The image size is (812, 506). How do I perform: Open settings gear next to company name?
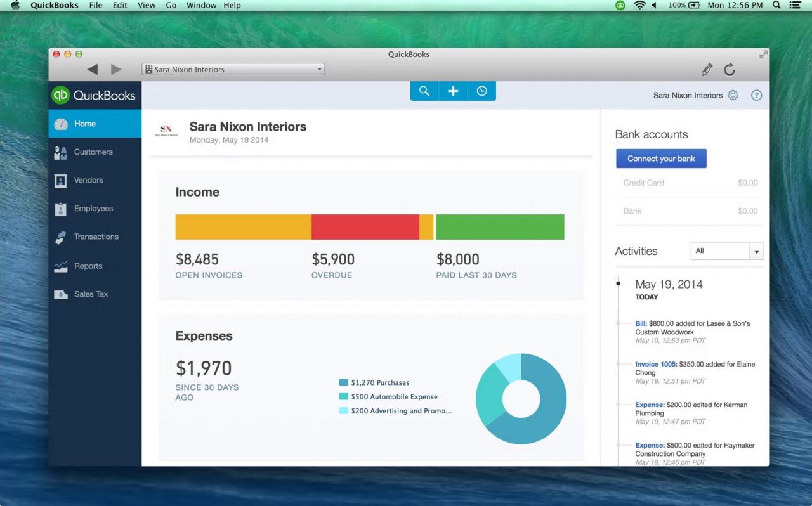coord(733,95)
